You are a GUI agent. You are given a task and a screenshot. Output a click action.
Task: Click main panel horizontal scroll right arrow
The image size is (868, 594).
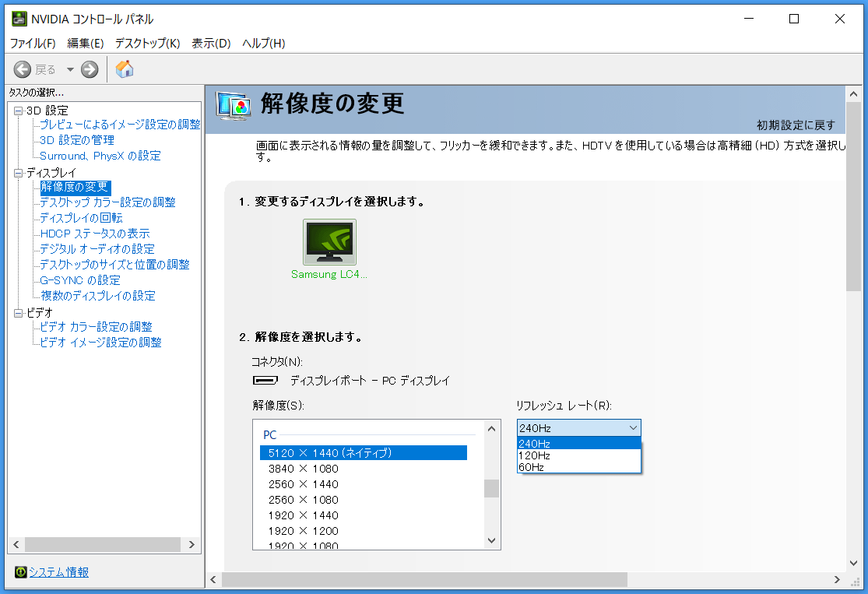(x=836, y=579)
